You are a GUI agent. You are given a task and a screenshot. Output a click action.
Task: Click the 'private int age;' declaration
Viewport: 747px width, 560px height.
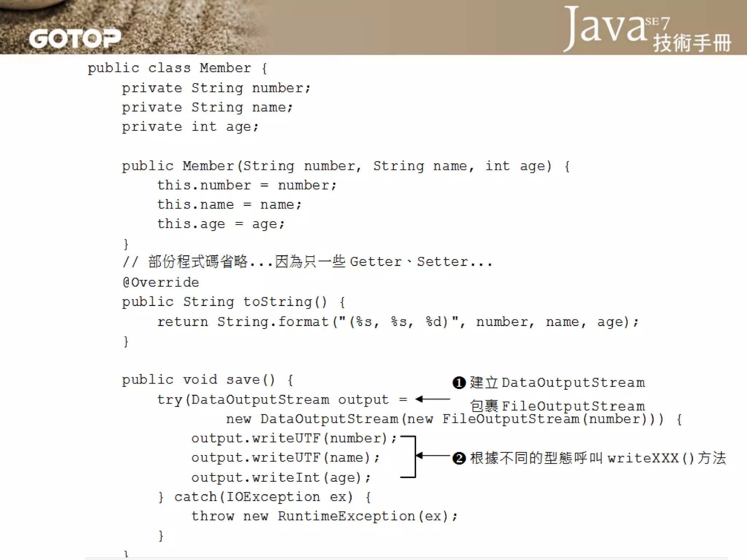pos(190,127)
